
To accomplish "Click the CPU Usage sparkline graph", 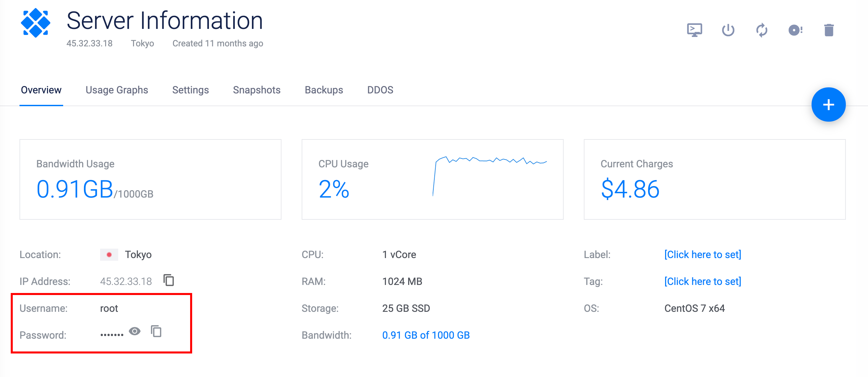I will click(490, 176).
